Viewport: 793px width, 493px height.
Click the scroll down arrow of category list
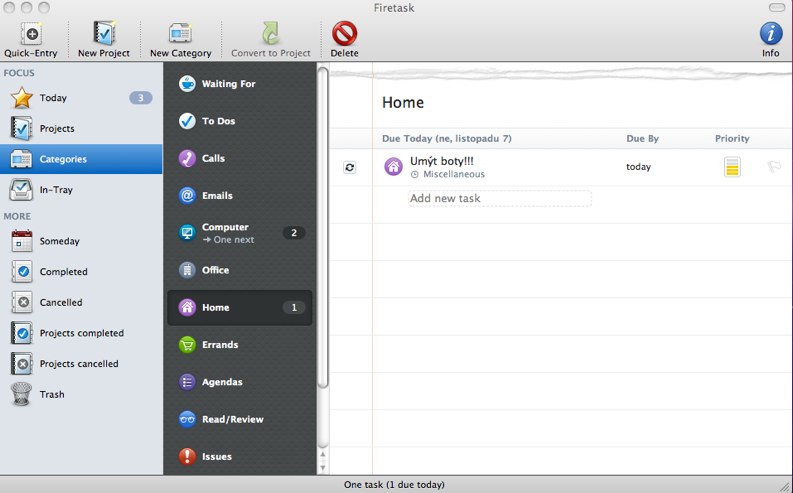pyautogui.click(x=323, y=467)
